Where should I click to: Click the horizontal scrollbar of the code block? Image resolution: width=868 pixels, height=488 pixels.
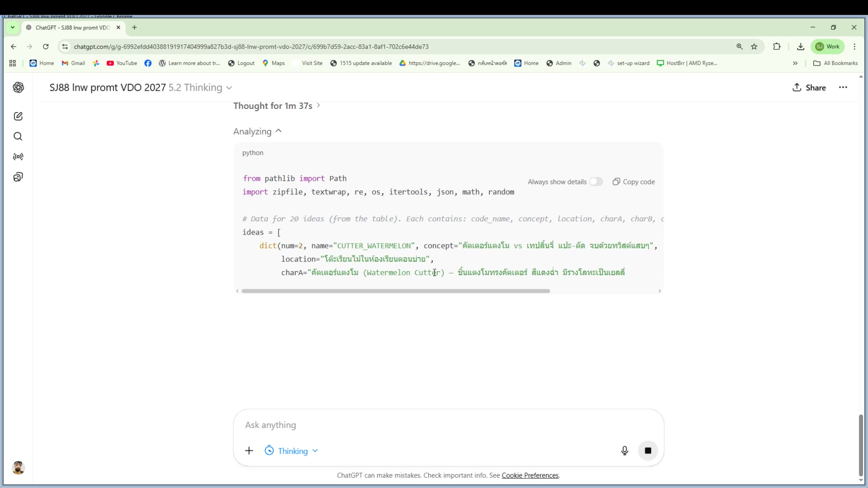point(396,291)
